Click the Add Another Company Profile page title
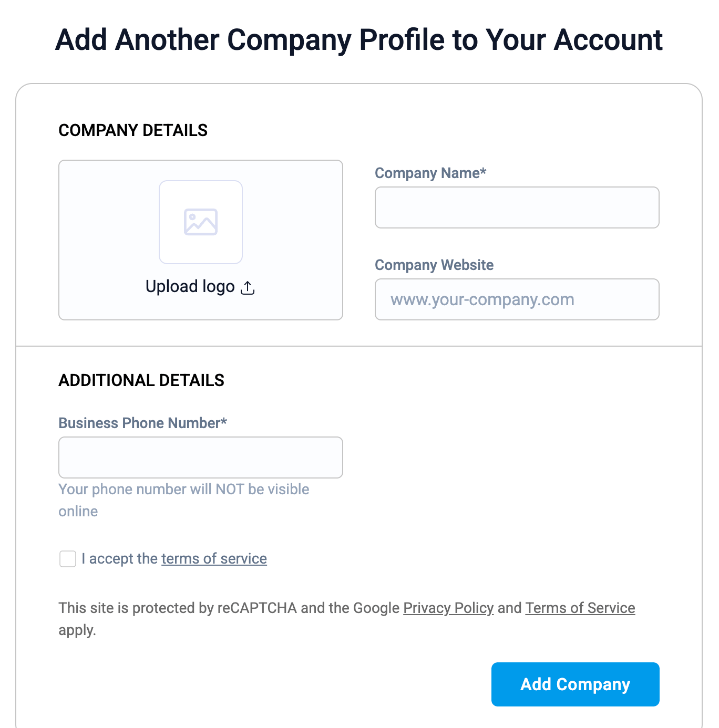The height and width of the screenshot is (728, 719). coord(359,40)
